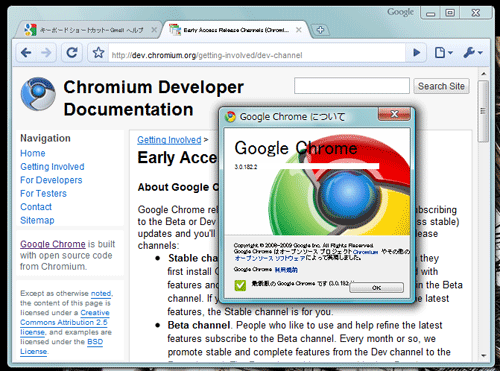The image size is (500, 371).
Task: Open the Contact link
Action: click(x=36, y=207)
